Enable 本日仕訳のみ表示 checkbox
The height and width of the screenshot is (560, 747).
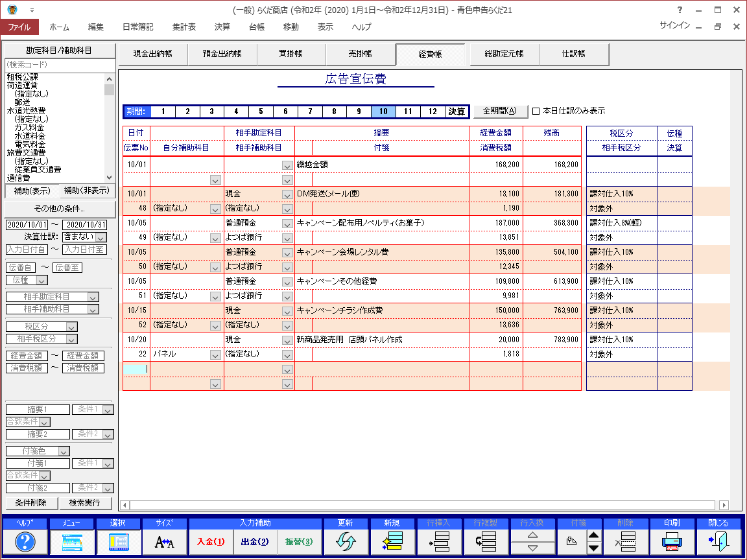click(x=536, y=111)
